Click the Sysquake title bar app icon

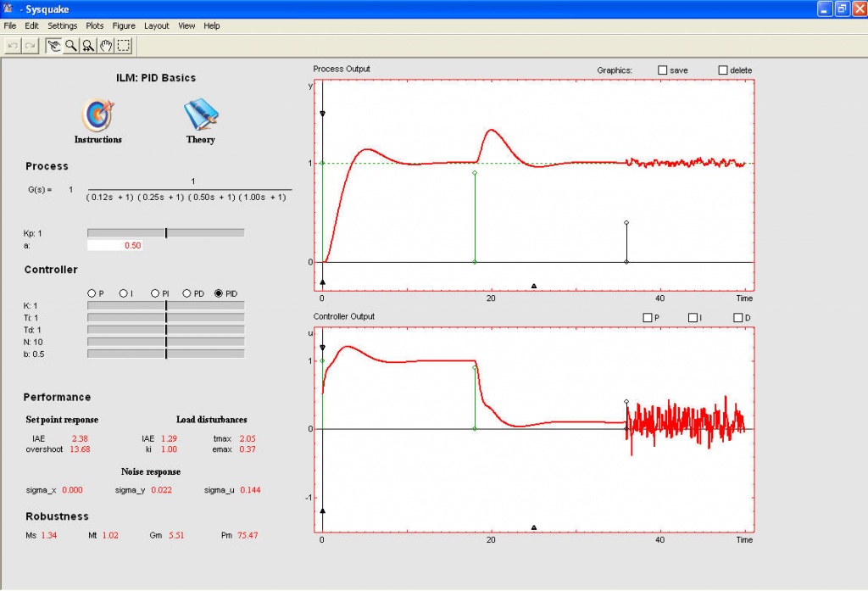click(8, 8)
